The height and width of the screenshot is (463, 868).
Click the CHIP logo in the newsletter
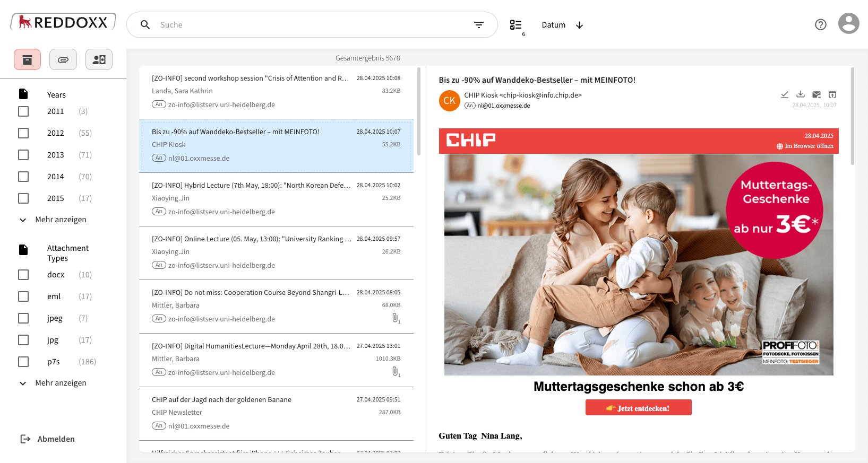click(x=471, y=140)
